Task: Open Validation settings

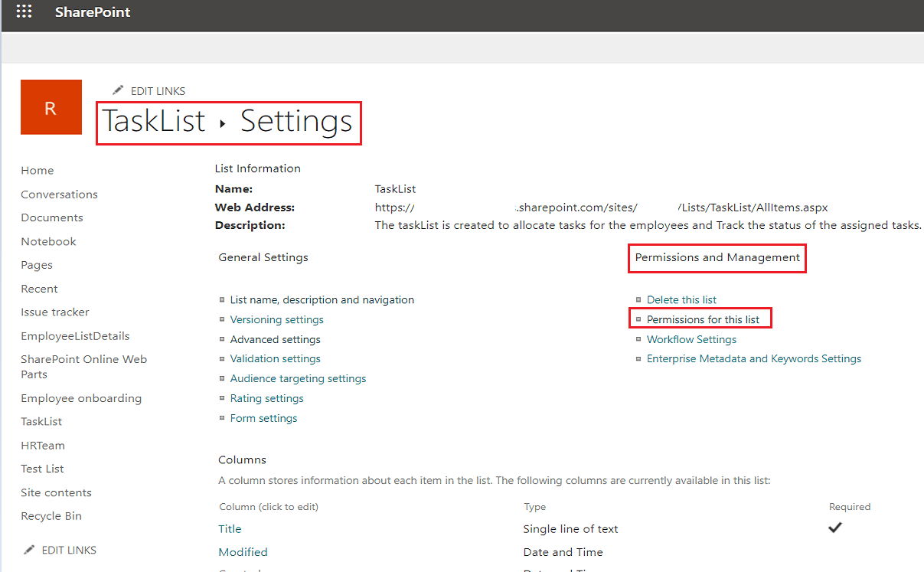Action: tap(276, 358)
